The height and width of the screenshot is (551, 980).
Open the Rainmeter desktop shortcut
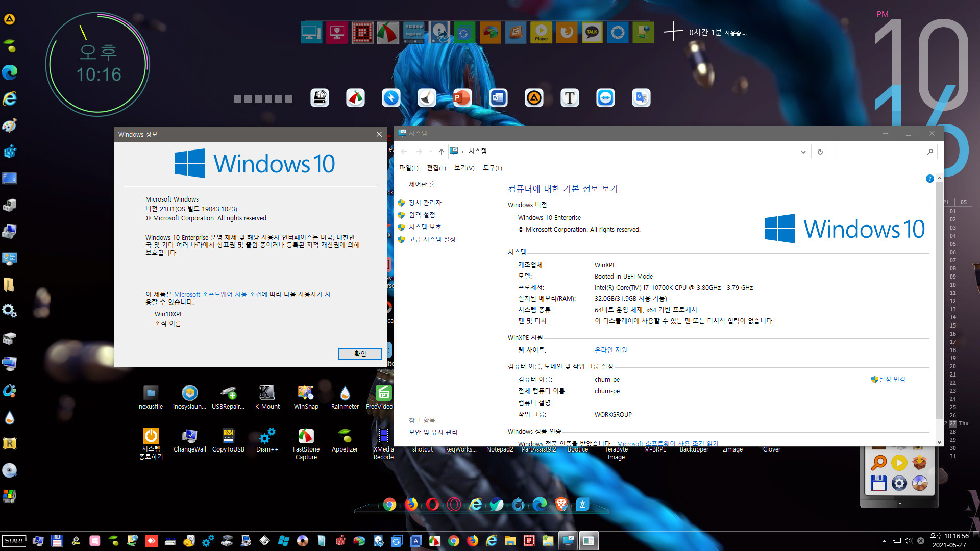coord(345,397)
